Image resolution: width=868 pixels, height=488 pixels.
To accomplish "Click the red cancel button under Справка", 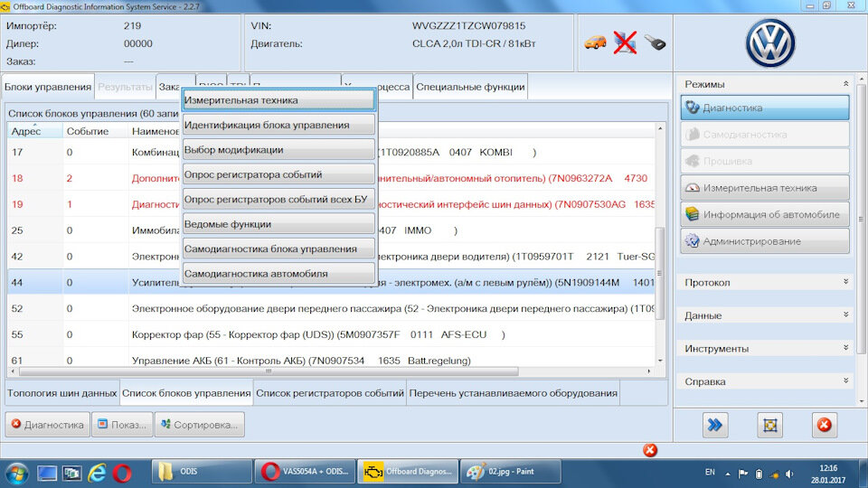I will point(825,425).
